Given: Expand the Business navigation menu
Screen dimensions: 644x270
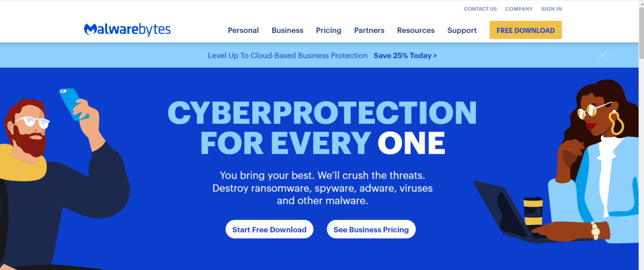Looking at the screenshot, I should point(287,30).
